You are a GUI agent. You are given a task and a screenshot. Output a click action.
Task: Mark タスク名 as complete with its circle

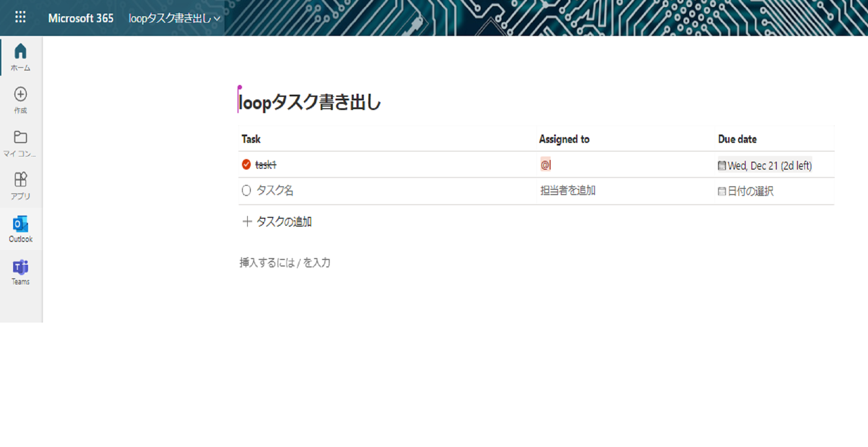click(x=246, y=191)
